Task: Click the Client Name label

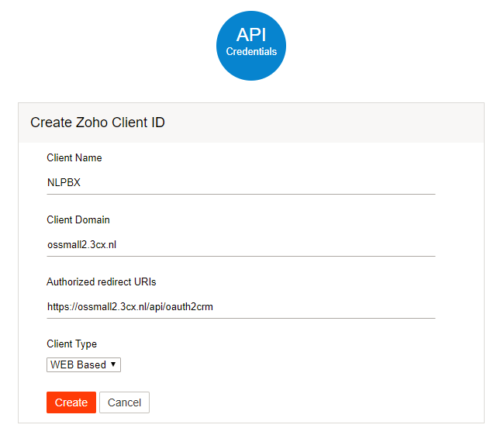Action: [x=74, y=157]
